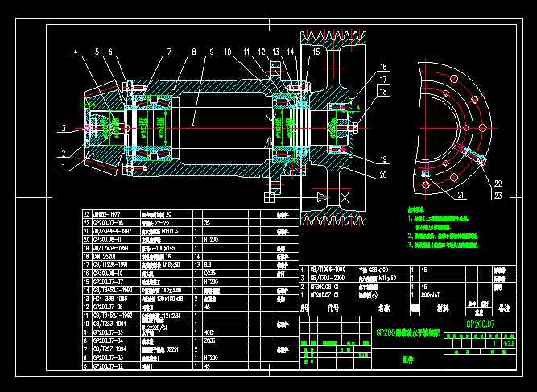Select the 20CrMnTi material cell in row 1
This screenshot has height=392, width=537.
(x=431, y=295)
